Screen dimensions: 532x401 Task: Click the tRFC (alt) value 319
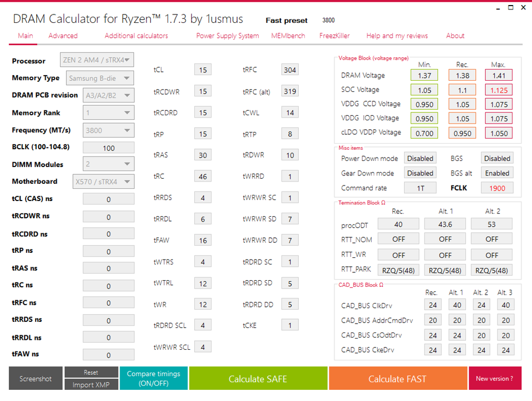(290, 91)
